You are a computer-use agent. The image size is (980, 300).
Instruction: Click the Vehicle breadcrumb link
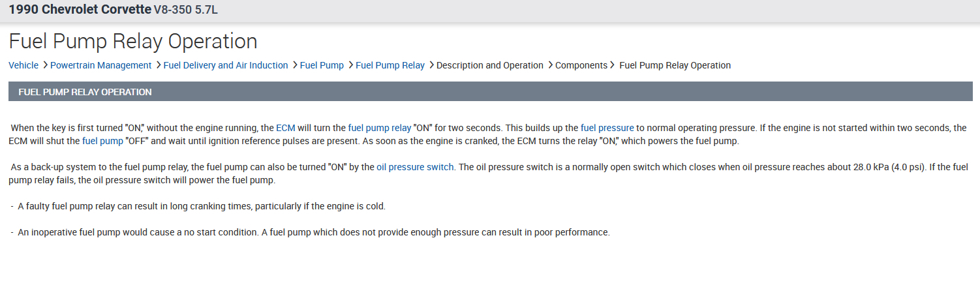pyautogui.click(x=23, y=65)
